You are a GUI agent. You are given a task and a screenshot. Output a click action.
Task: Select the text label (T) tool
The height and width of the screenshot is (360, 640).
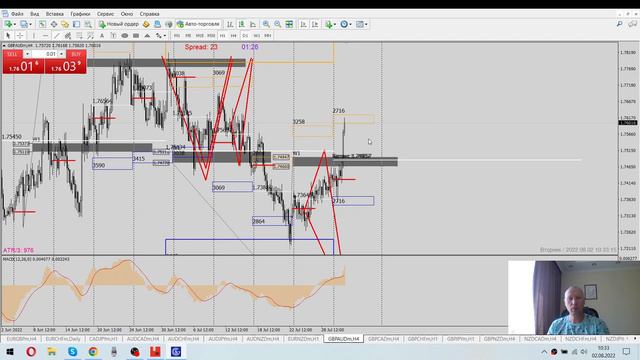(x=113, y=36)
